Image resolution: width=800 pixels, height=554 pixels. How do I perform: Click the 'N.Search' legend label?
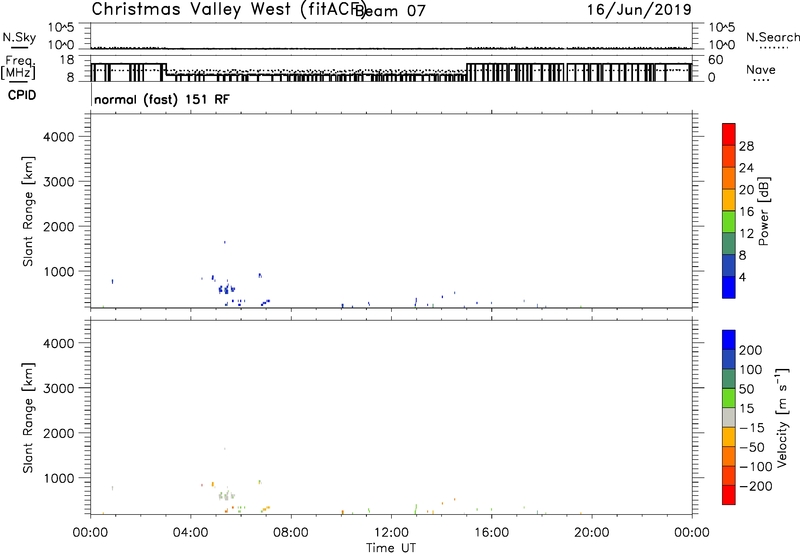point(772,37)
